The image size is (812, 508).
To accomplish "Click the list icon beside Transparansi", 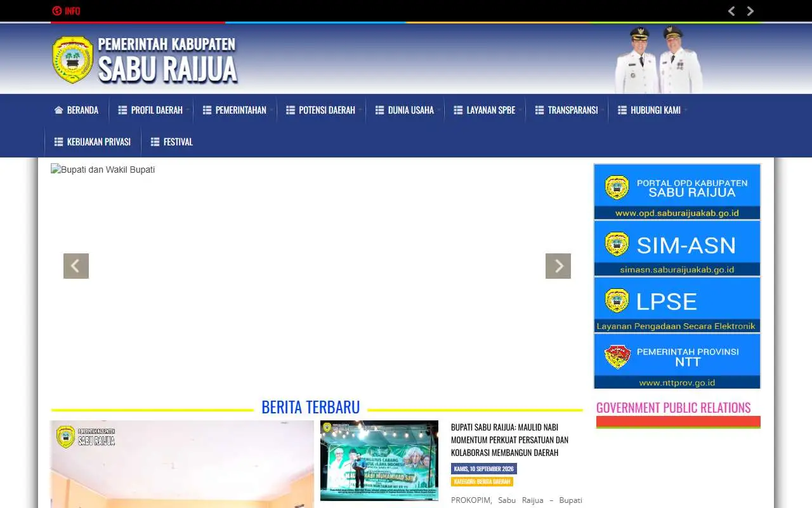I will point(540,110).
